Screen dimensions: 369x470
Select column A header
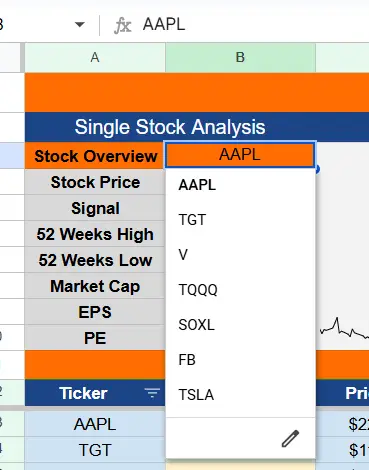coord(95,57)
